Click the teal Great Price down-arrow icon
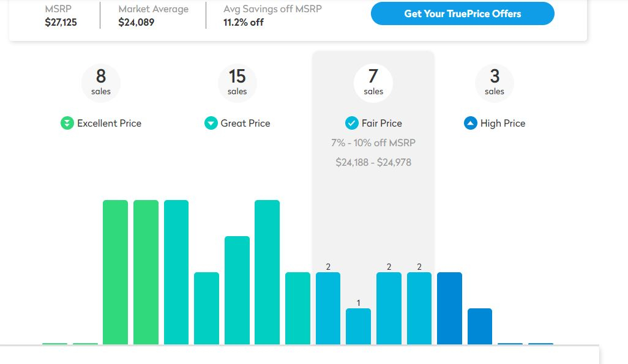 point(211,123)
